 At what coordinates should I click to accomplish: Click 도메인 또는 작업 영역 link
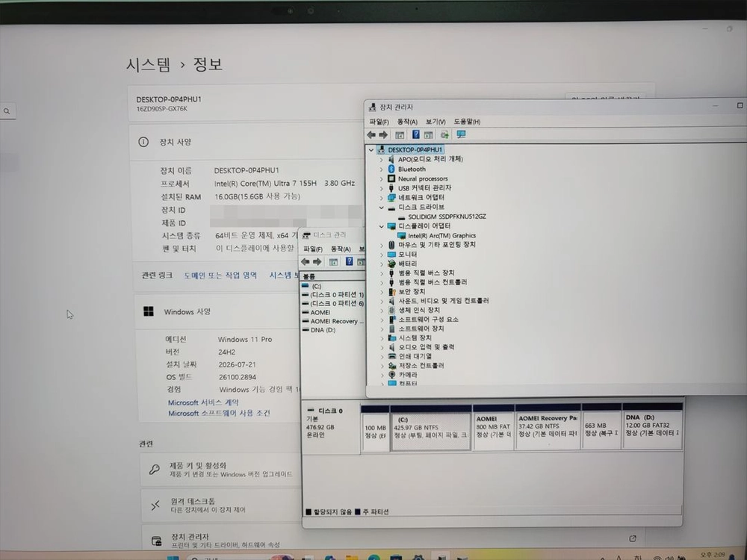tap(220, 276)
